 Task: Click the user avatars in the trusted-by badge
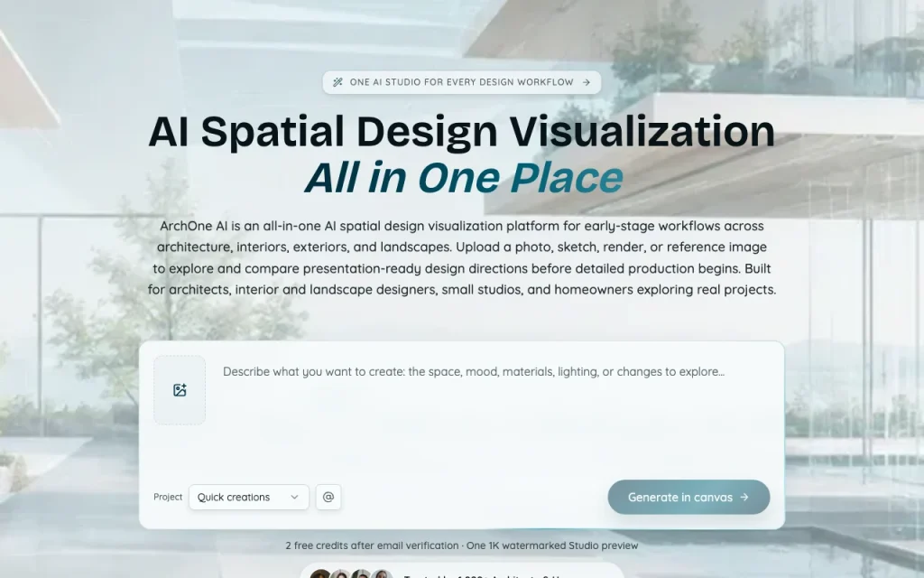coord(351,574)
